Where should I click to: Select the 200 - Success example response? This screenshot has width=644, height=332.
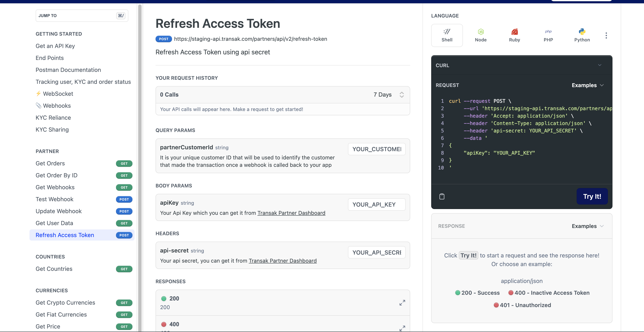tap(477, 293)
